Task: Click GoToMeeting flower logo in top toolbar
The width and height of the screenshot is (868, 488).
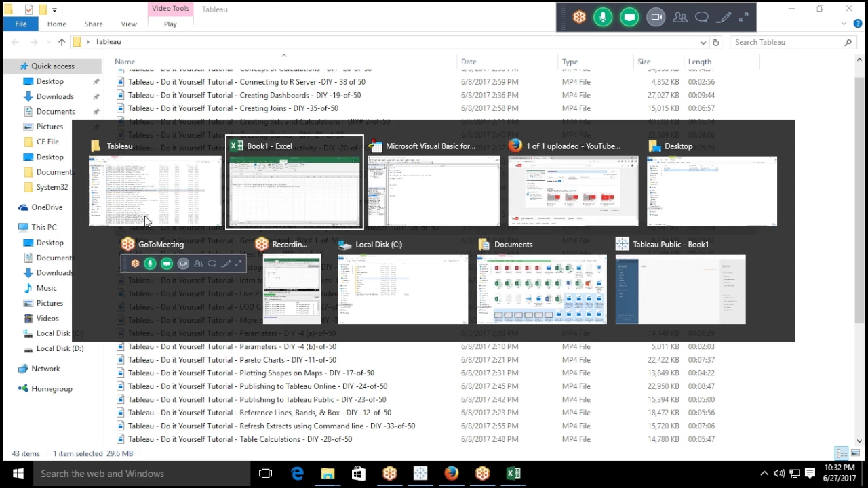Action: [x=579, y=18]
